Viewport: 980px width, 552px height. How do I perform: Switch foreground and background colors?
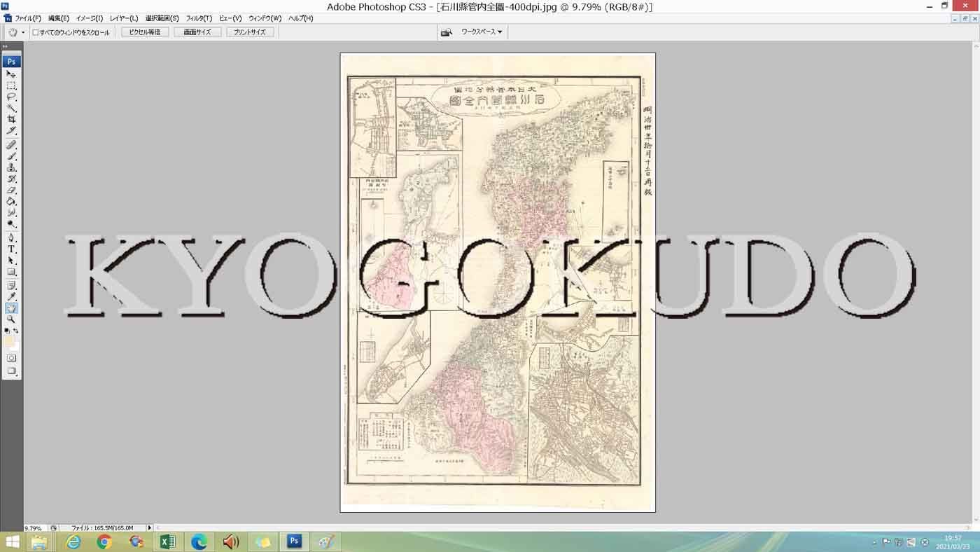[x=16, y=331]
